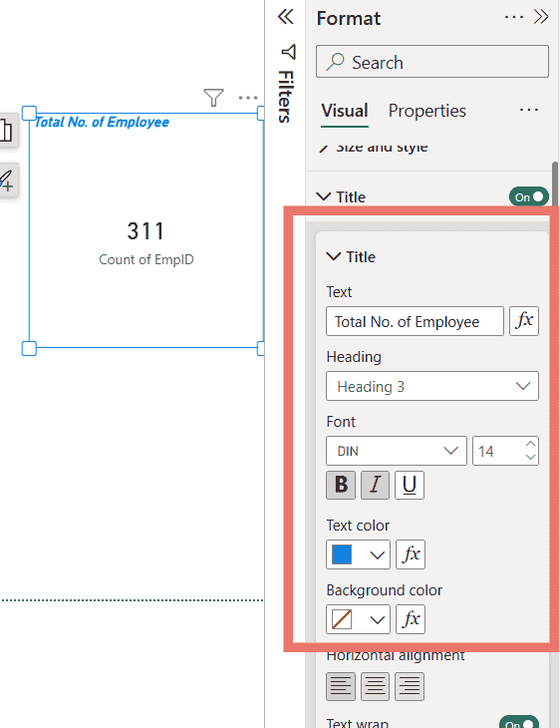The image size is (560, 728).
Task: Open the Heading 3 dropdown
Action: click(x=432, y=386)
